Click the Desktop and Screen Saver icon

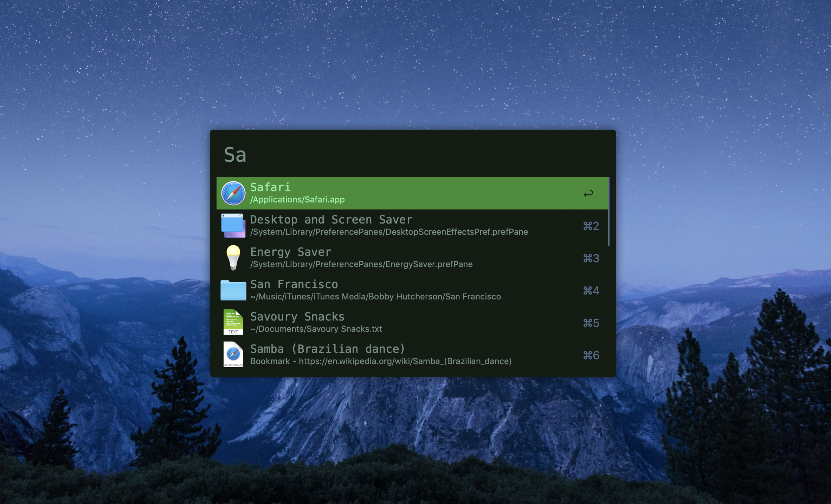[x=233, y=226]
